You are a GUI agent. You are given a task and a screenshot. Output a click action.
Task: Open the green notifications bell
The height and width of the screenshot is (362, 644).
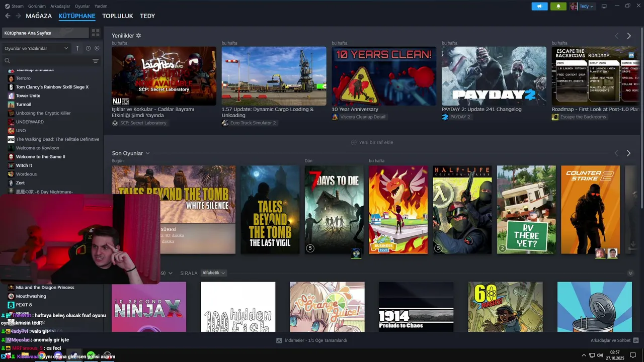(558, 6)
